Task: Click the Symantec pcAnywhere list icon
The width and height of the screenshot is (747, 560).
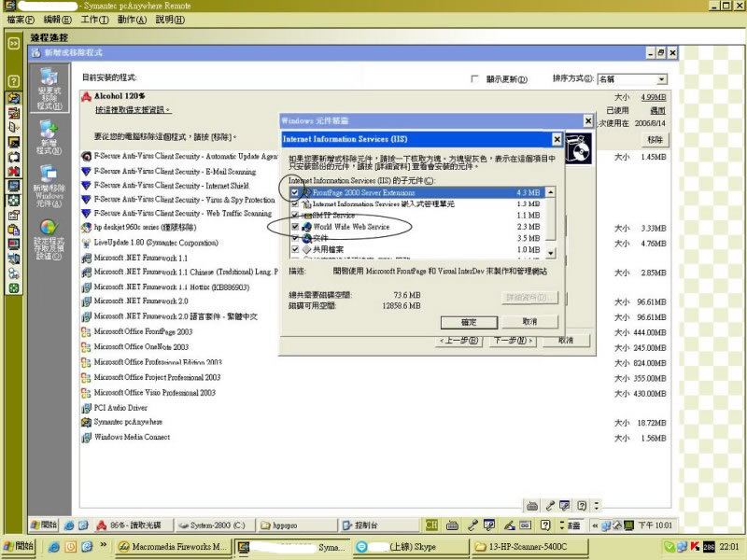Action: coord(86,423)
